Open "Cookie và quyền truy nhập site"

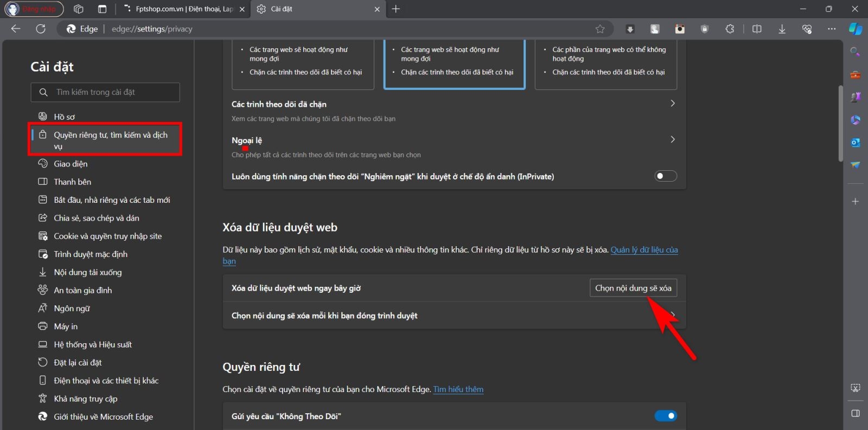pos(107,236)
